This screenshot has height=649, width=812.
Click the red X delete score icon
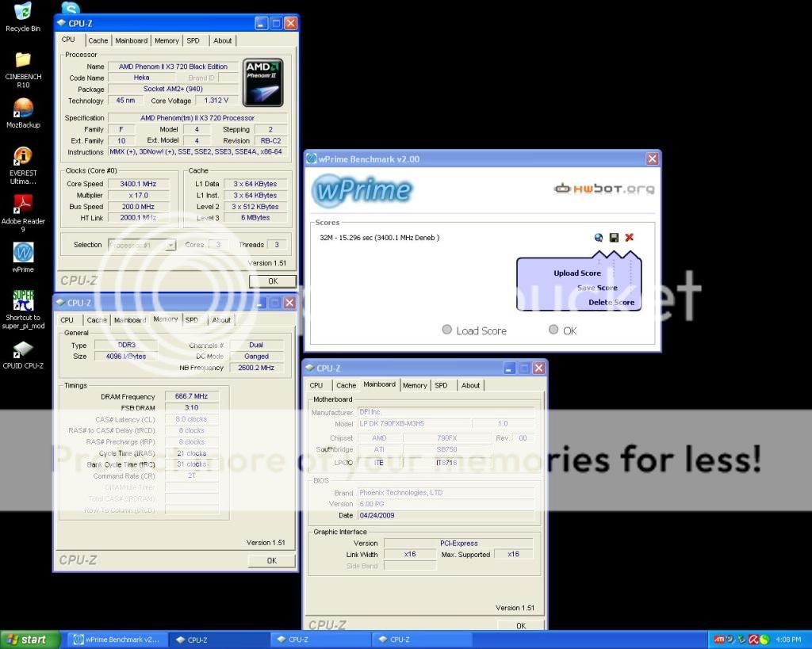click(629, 238)
